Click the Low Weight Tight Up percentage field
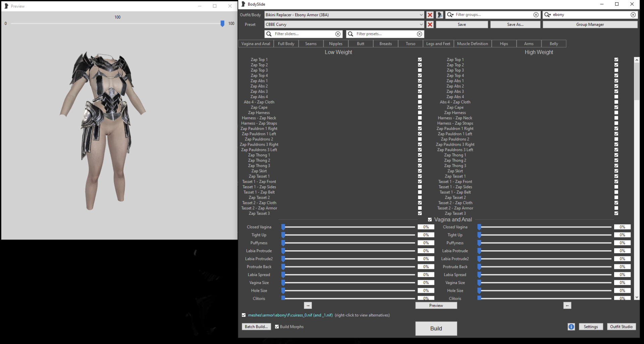This screenshot has height=344, width=644. click(x=426, y=235)
